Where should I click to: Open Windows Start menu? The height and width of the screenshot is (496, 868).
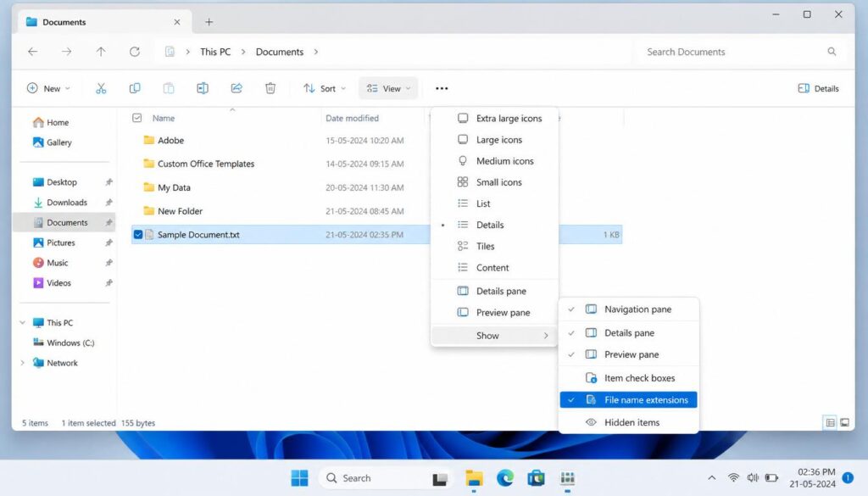pyautogui.click(x=299, y=477)
